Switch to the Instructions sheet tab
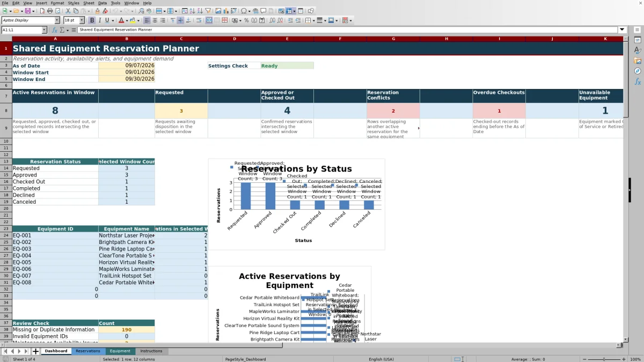The height and width of the screenshot is (362, 644). coord(151,351)
